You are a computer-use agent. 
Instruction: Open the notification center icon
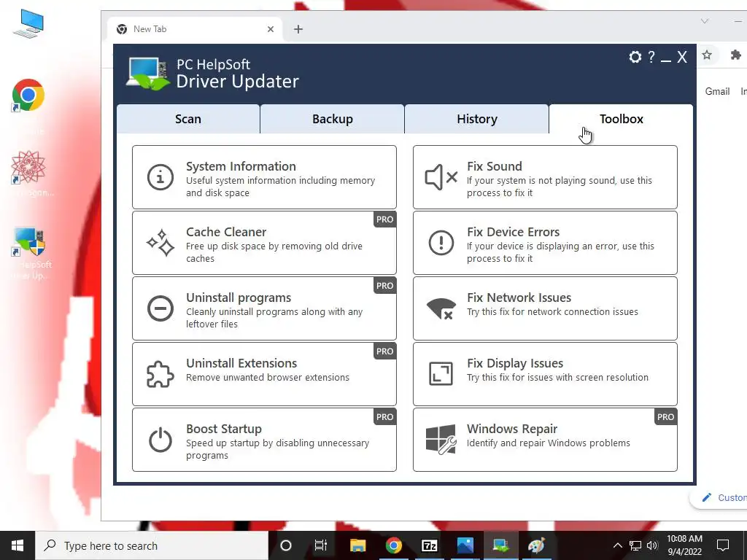723,545
